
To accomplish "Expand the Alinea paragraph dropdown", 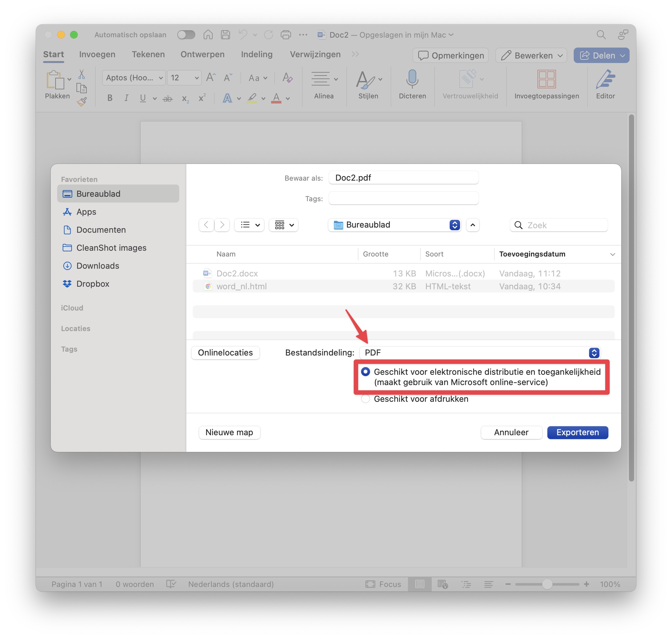I will [336, 79].
